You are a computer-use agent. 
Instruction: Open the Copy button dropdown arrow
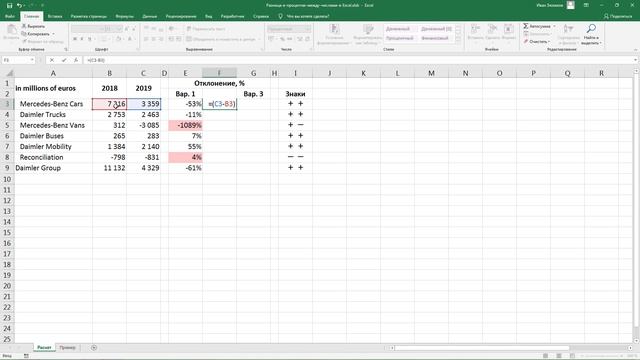pos(53,34)
